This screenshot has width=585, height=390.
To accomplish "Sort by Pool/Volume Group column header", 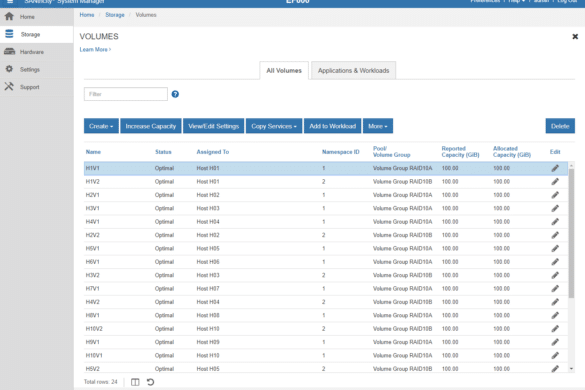I will click(x=391, y=152).
